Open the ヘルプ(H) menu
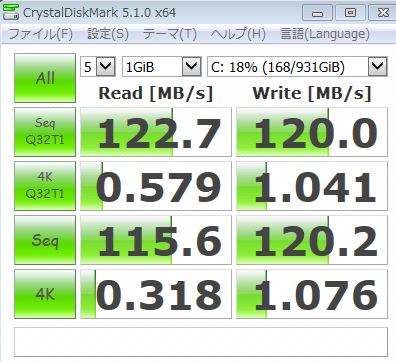Viewport: 396px width, 362px height. coord(238,34)
